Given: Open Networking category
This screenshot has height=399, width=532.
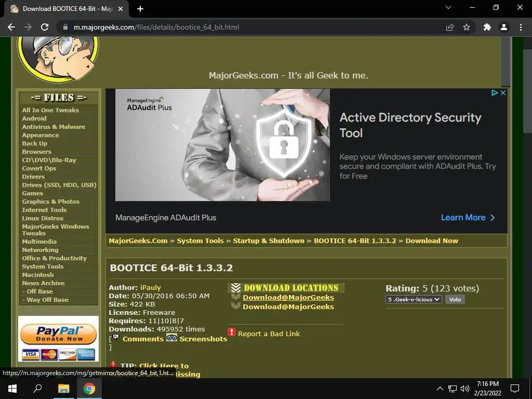Looking at the screenshot, I should pyautogui.click(x=40, y=250).
